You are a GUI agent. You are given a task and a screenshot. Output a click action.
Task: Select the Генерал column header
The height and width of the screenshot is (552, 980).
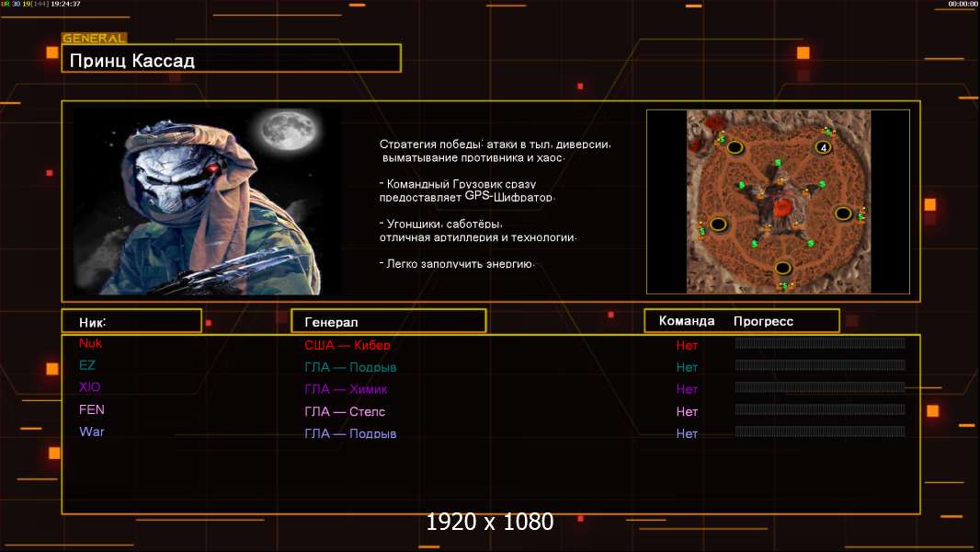coord(389,321)
